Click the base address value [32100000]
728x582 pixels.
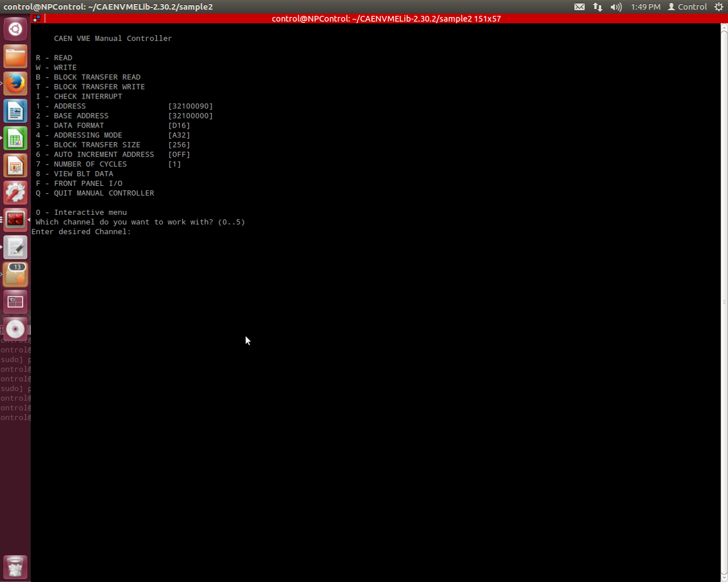click(x=191, y=116)
